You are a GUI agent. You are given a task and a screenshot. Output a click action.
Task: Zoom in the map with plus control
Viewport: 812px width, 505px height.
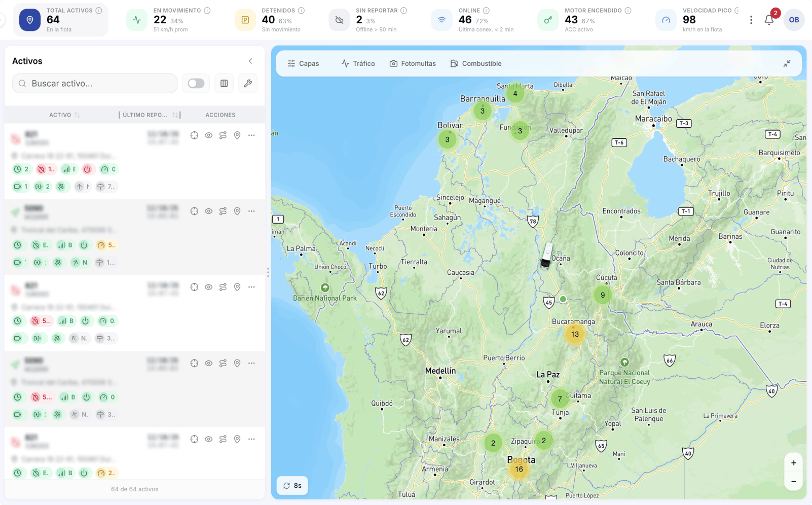pos(794,462)
